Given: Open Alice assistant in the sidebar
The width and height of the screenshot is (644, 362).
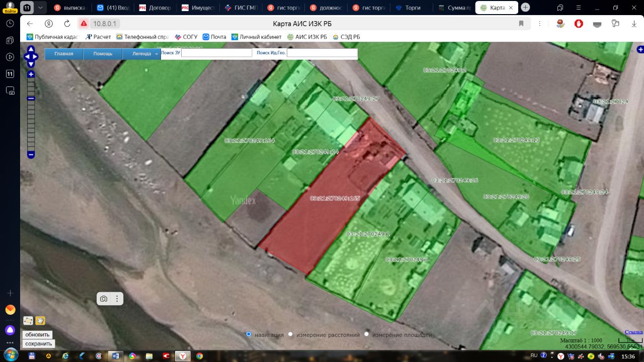Looking at the screenshot, I should tap(10, 330).
